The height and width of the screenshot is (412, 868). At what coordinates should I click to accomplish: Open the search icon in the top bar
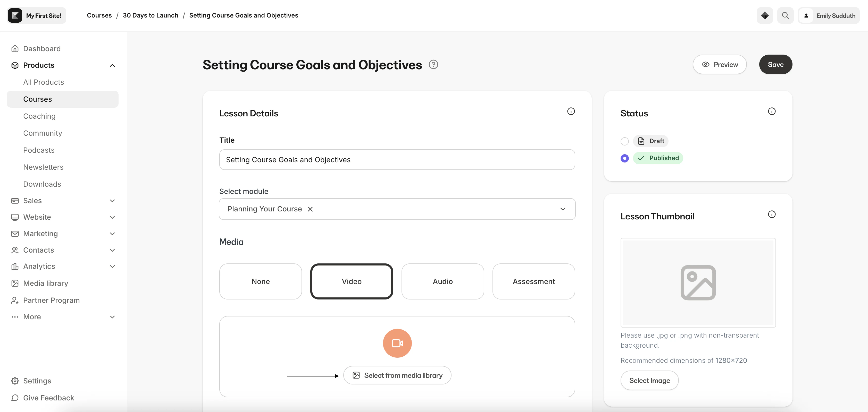click(785, 15)
